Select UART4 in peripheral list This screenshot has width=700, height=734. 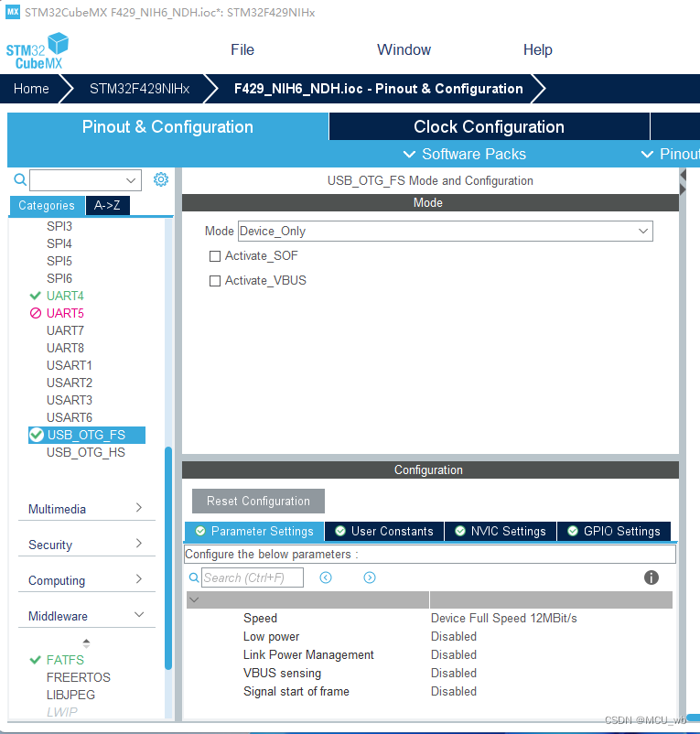65,296
